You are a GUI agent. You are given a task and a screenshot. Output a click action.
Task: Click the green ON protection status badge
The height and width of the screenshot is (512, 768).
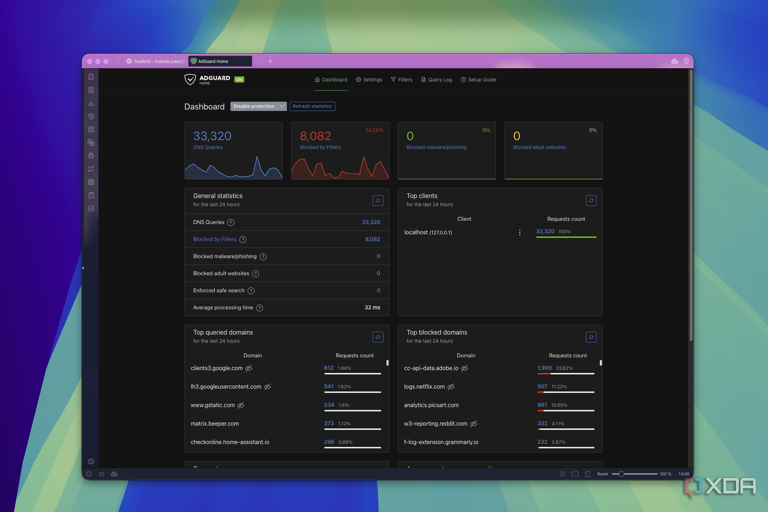tap(239, 79)
